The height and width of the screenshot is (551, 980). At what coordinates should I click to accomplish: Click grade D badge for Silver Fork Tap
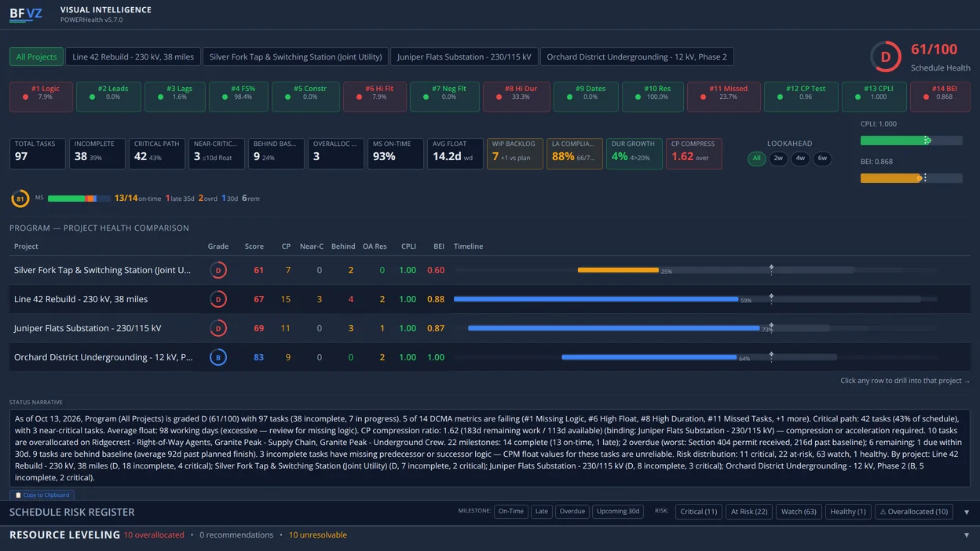pyautogui.click(x=218, y=270)
